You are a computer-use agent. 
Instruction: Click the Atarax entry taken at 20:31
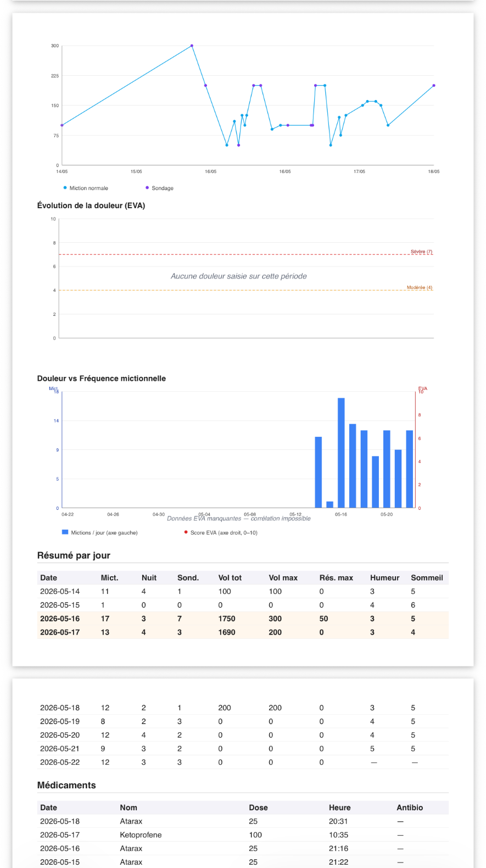click(131, 821)
